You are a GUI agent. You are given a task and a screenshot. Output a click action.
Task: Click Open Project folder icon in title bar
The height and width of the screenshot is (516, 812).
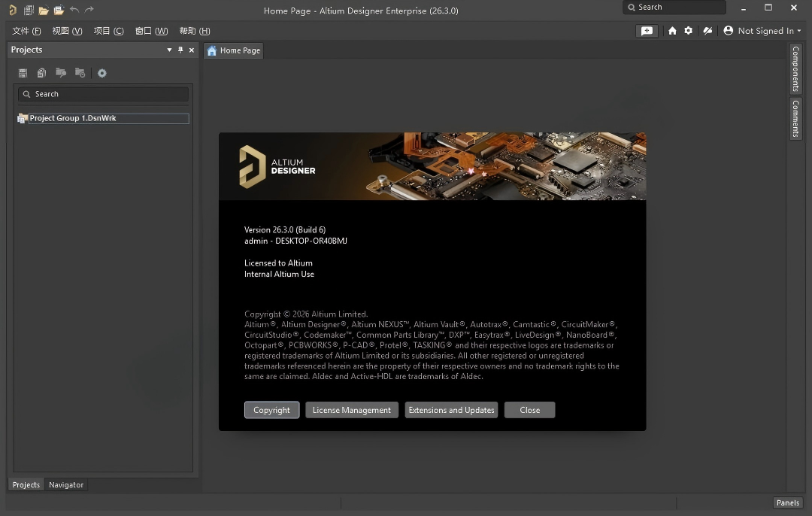(59, 10)
